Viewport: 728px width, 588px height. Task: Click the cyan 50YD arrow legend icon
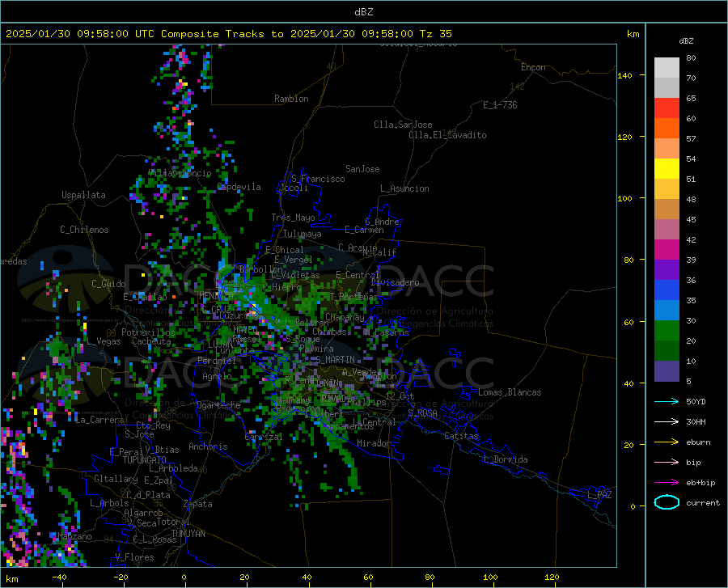[667, 401]
